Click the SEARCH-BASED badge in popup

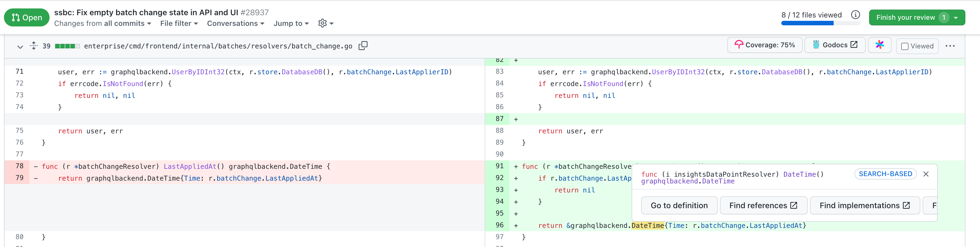click(x=885, y=174)
